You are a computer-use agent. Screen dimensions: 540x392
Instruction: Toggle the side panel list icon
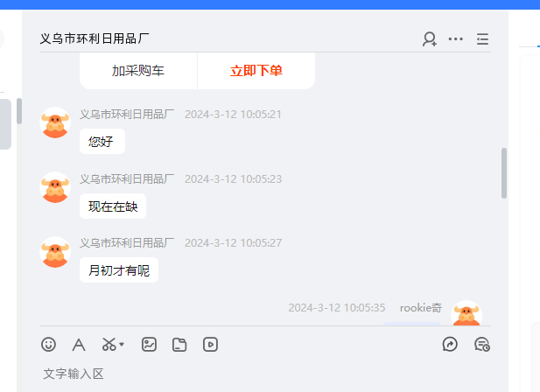tap(482, 38)
